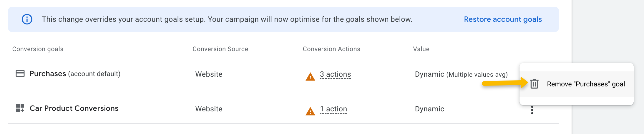The width and height of the screenshot is (644, 134).
Task: Click the Purchases goal name
Action: pos(48,74)
